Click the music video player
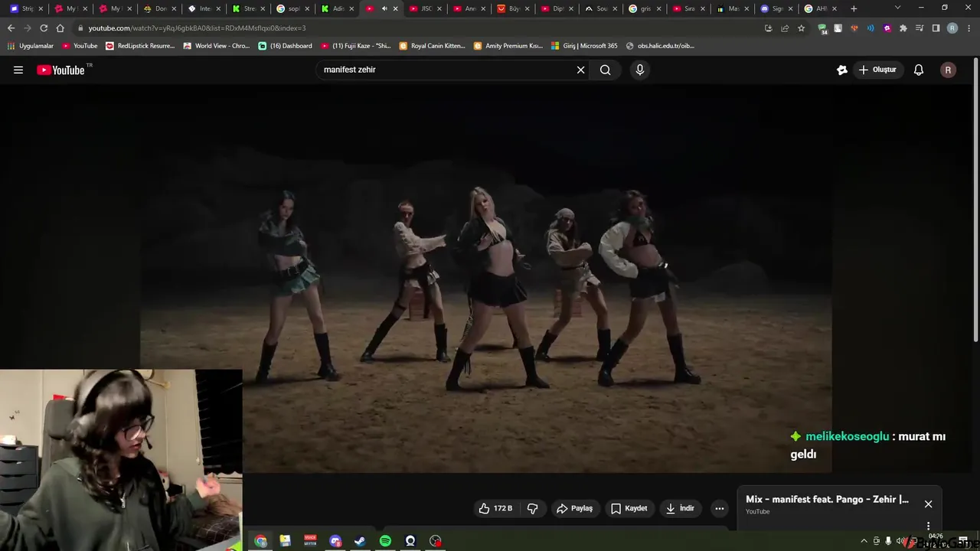This screenshot has height=551, width=980. tap(485, 277)
